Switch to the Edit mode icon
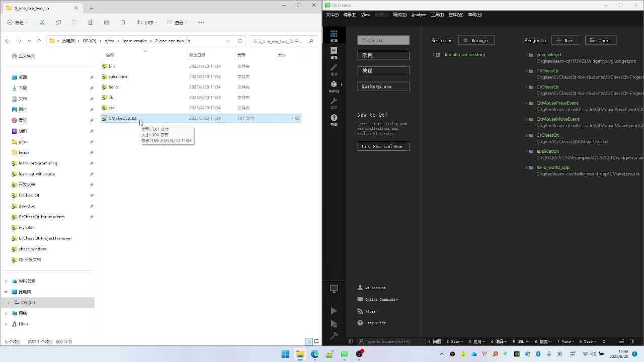 [x=334, y=50]
